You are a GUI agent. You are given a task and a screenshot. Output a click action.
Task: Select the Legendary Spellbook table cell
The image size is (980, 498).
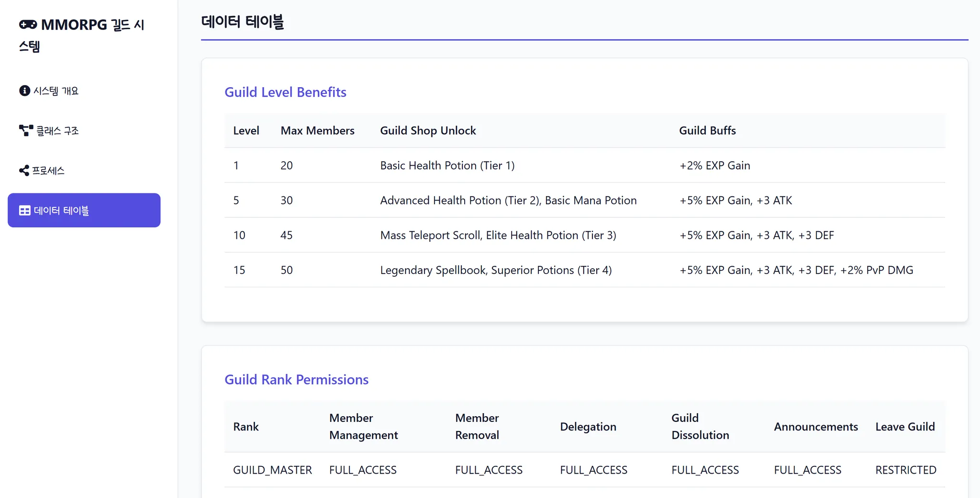click(x=496, y=270)
